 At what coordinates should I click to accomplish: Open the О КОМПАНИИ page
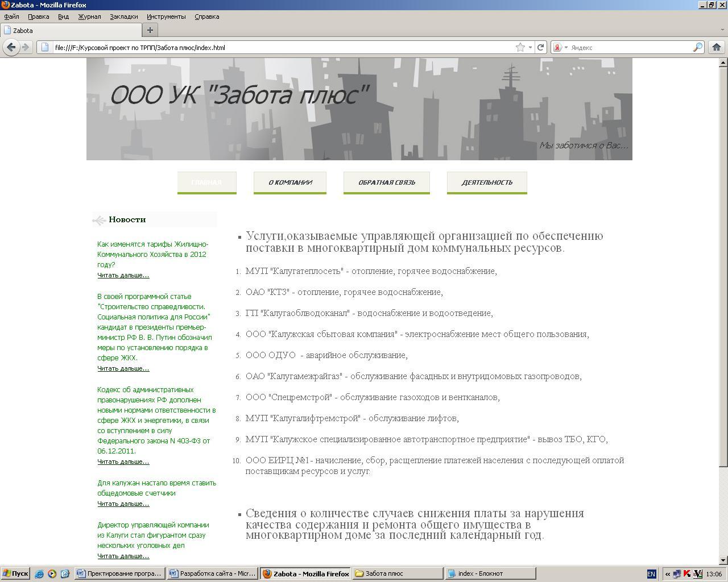click(290, 182)
